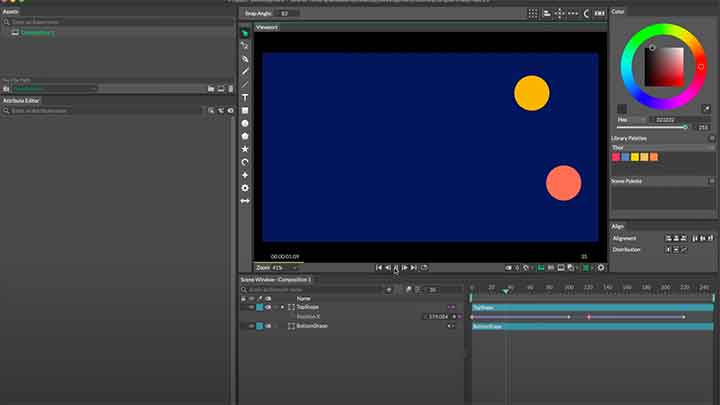Click the BottomShape timeline bar
The height and width of the screenshot is (405, 720).
[593, 326]
